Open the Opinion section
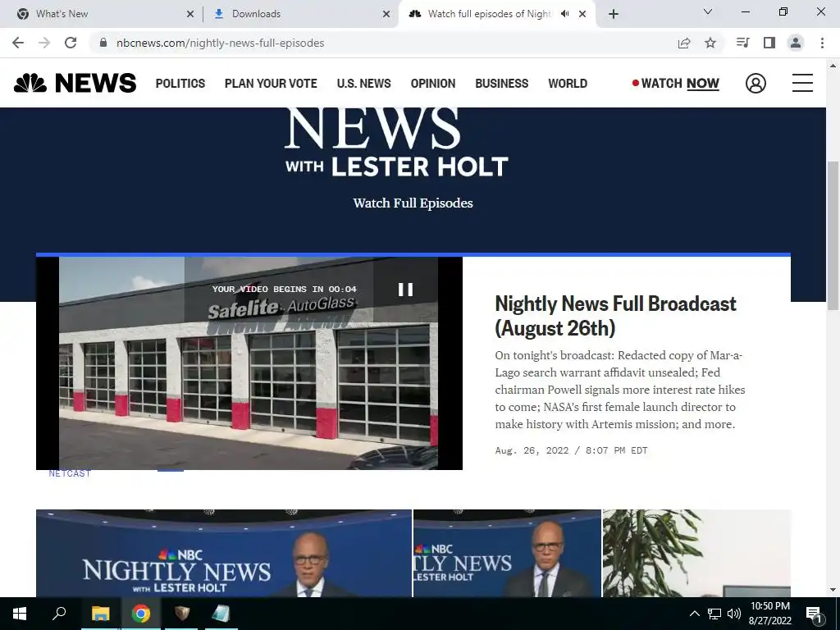 tap(433, 84)
